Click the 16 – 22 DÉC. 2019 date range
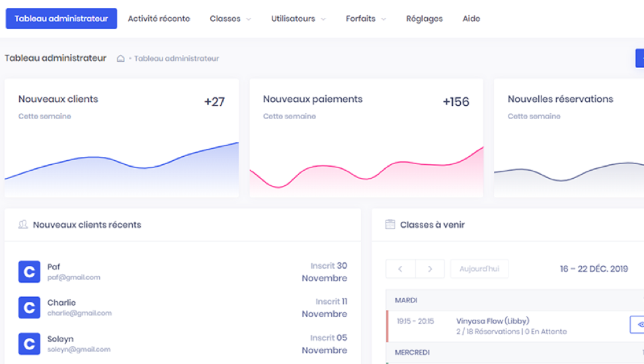The height and width of the screenshot is (364, 644). [594, 269]
